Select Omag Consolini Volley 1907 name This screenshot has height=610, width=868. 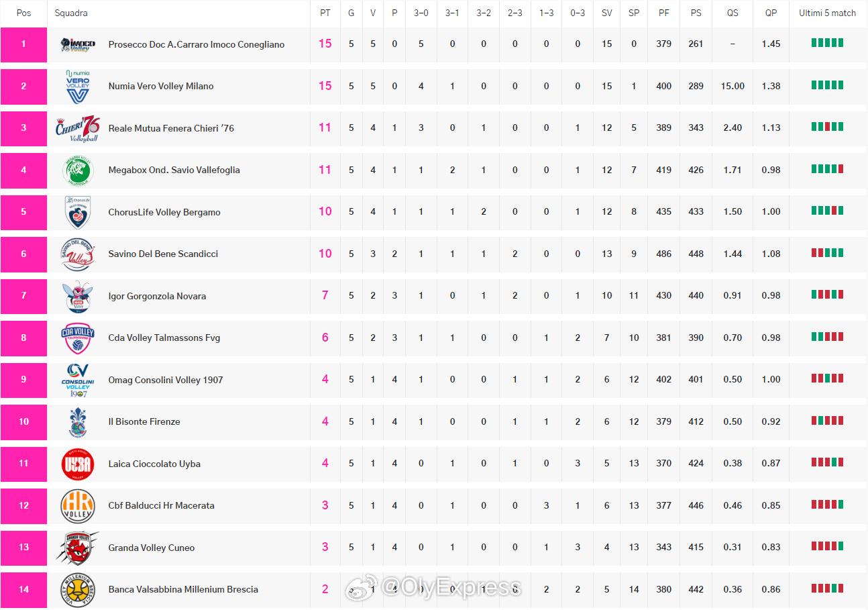(x=166, y=380)
